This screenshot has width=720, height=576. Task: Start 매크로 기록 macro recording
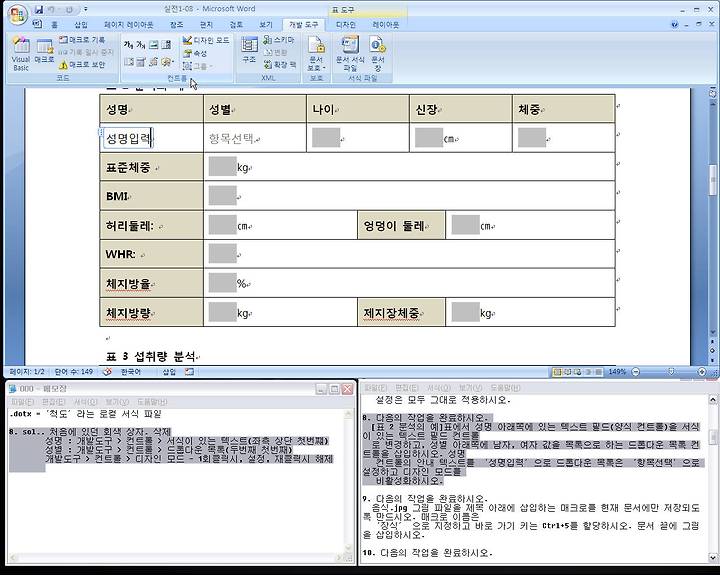(x=83, y=40)
